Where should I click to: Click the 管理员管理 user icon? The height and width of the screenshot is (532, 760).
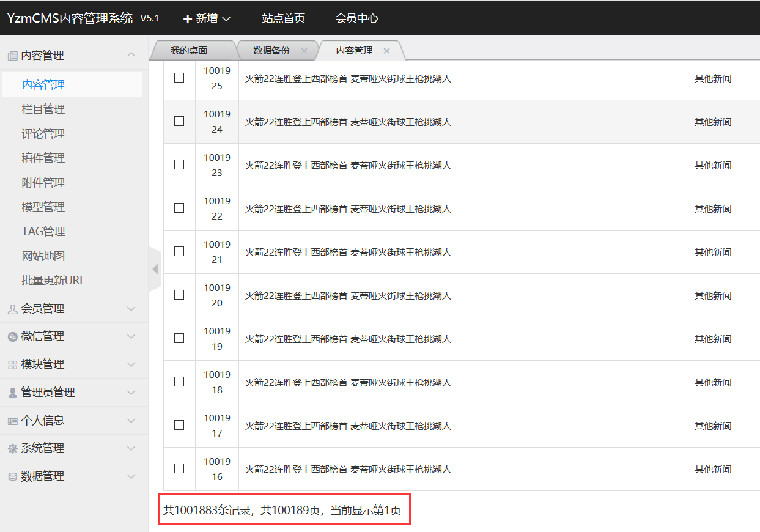point(12,393)
